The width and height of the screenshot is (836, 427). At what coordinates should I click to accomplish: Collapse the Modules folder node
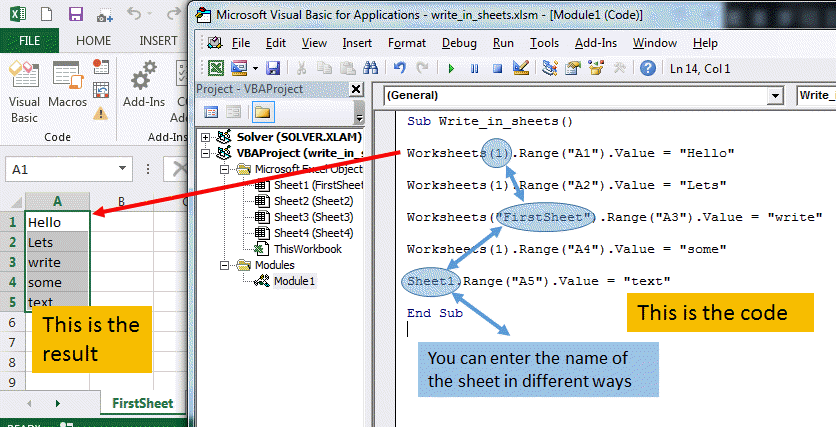(x=224, y=265)
